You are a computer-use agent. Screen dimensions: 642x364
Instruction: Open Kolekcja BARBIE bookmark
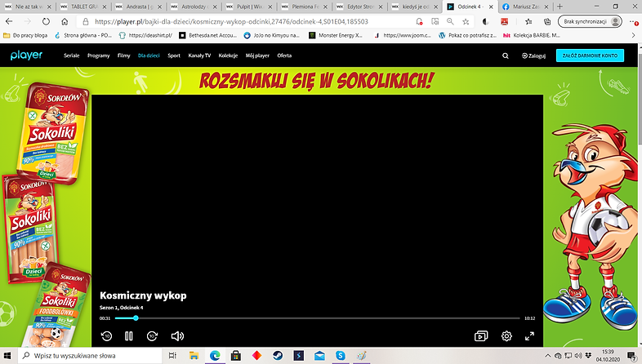(x=532, y=36)
